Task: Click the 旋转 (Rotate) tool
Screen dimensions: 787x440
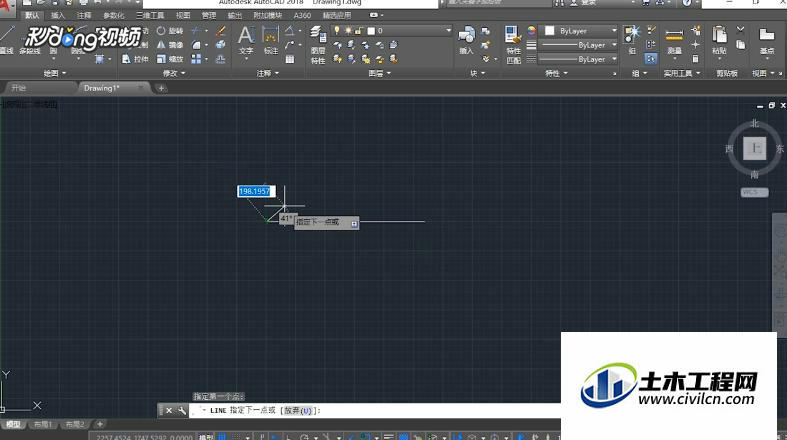Action: 170,31
